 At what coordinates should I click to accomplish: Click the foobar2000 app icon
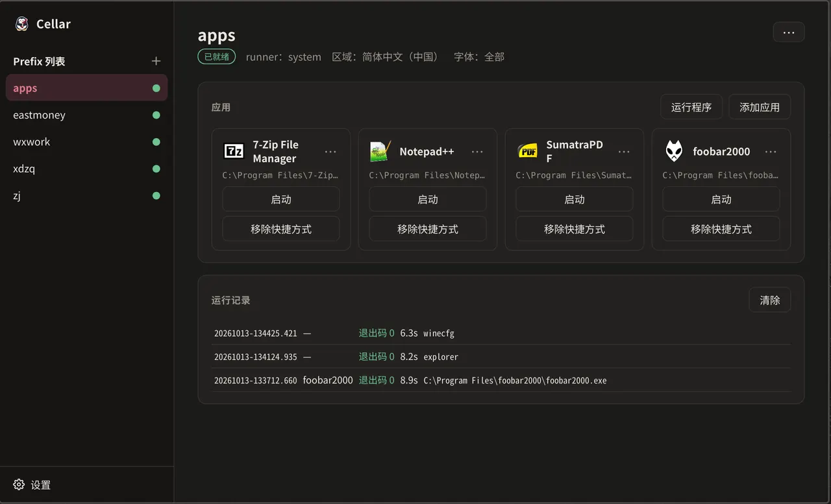[x=674, y=151]
